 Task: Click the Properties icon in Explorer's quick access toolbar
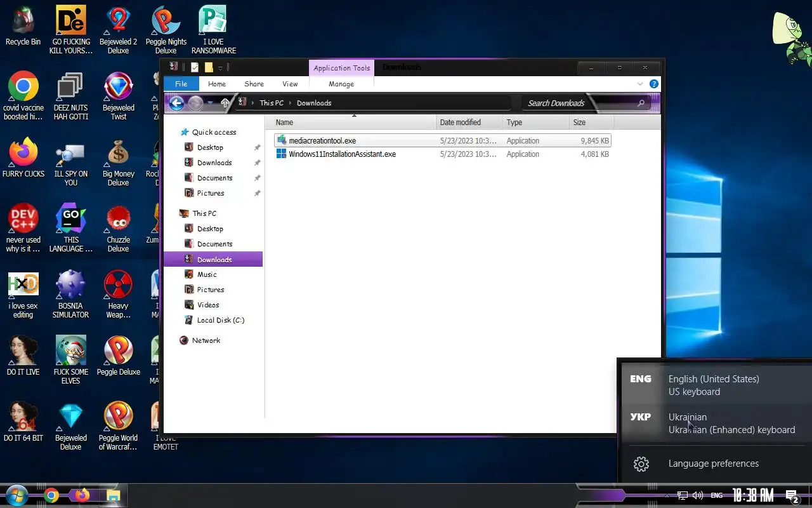[x=195, y=67]
